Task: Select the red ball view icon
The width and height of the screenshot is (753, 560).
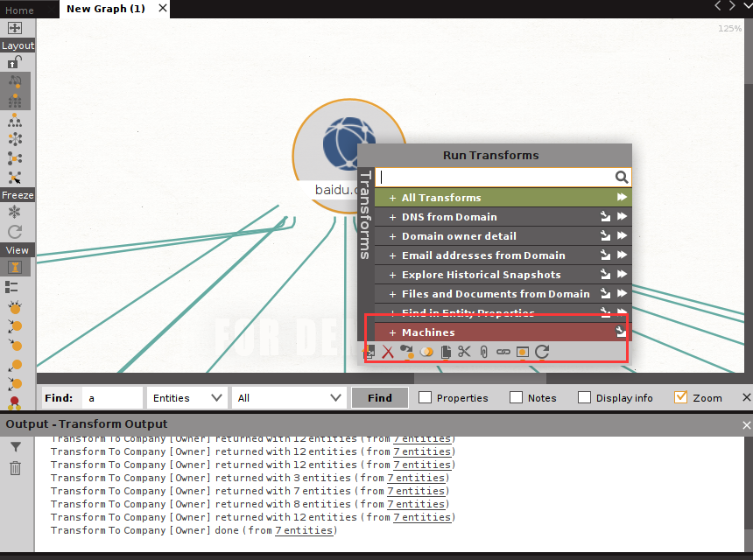Action: click(15, 402)
